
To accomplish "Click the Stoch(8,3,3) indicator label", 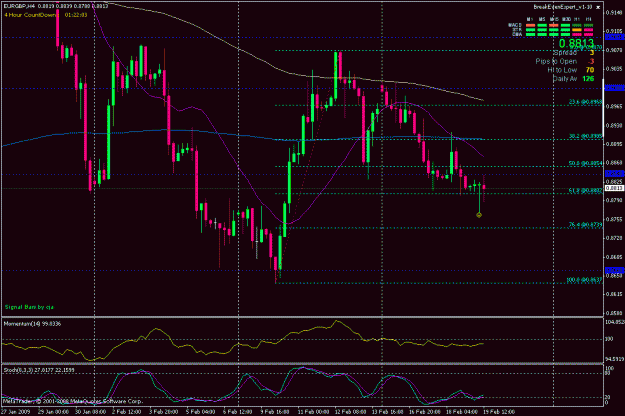I will 39,370.
